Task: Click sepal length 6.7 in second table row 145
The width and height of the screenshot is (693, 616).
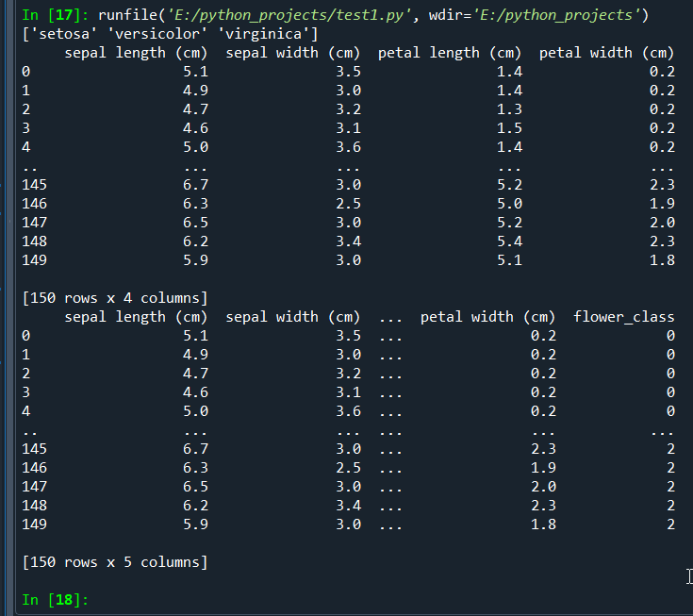Action: point(196,449)
